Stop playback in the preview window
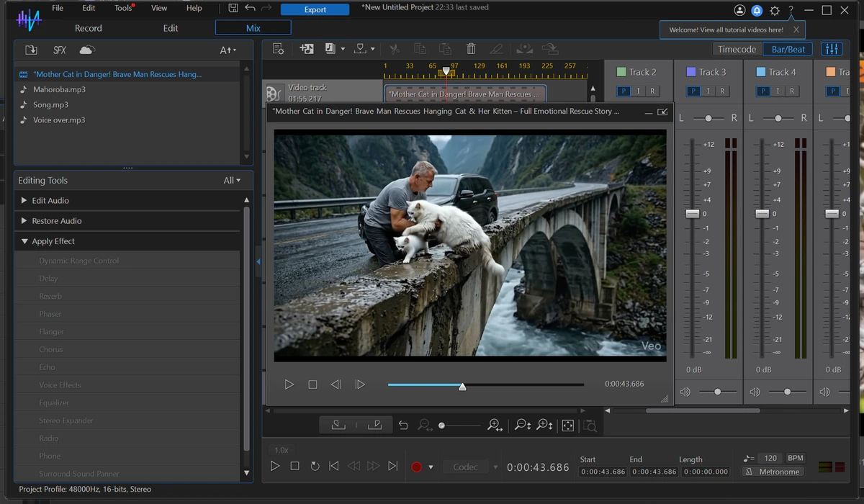 click(312, 384)
